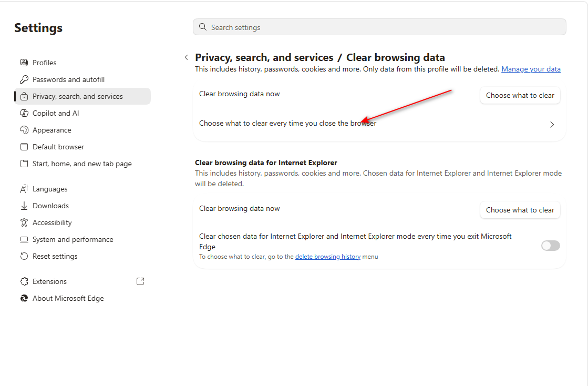Screen dimensions: 588x386
Task: Open clear-on-close options via right chevron
Action: pos(552,125)
